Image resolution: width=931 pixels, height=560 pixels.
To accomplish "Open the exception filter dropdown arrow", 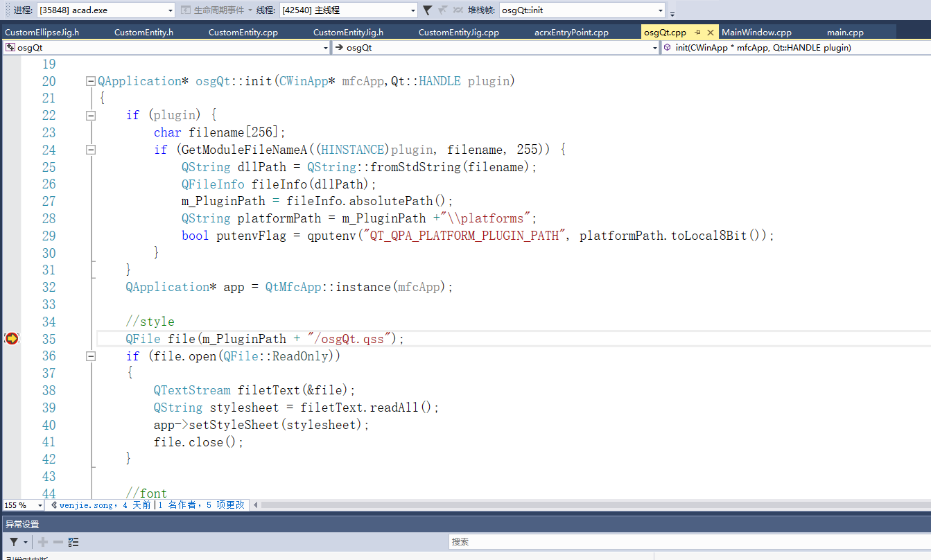I will tap(26, 542).
